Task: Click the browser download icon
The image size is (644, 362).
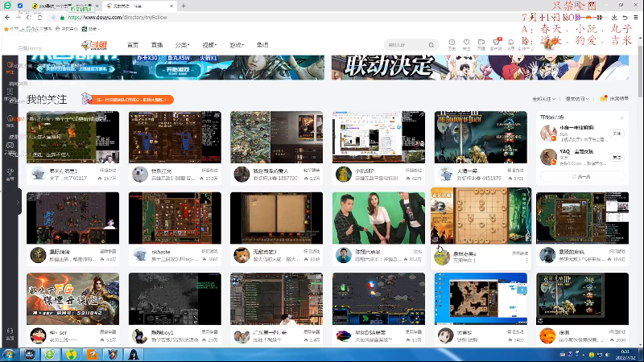Action: [614, 17]
